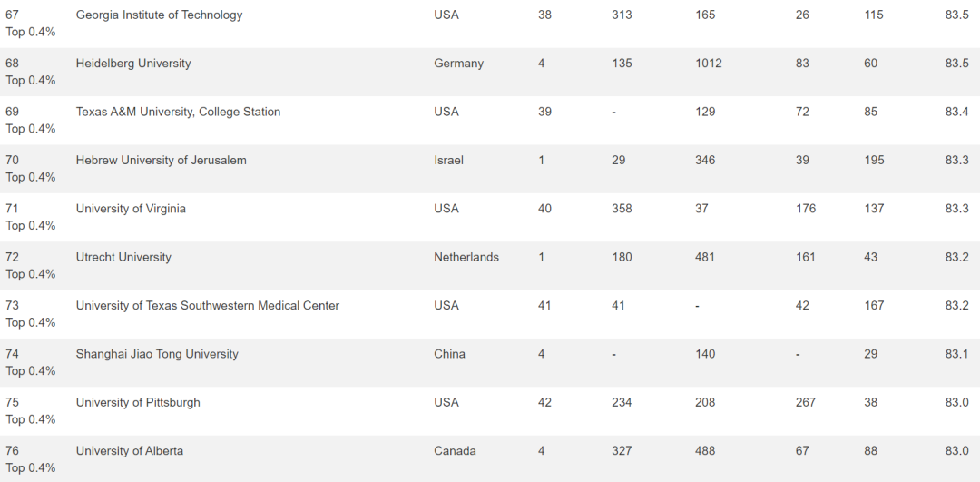This screenshot has width=980, height=482.
Task: Click score 83.1 in Shanghai row
Action: (957, 354)
